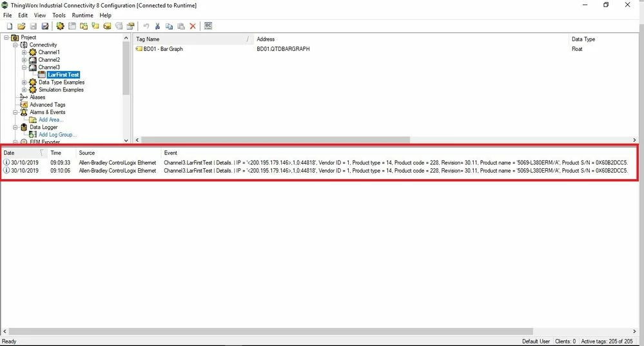Click the Copy toolbar icon
The height and width of the screenshot is (346, 644).
(x=169, y=26)
